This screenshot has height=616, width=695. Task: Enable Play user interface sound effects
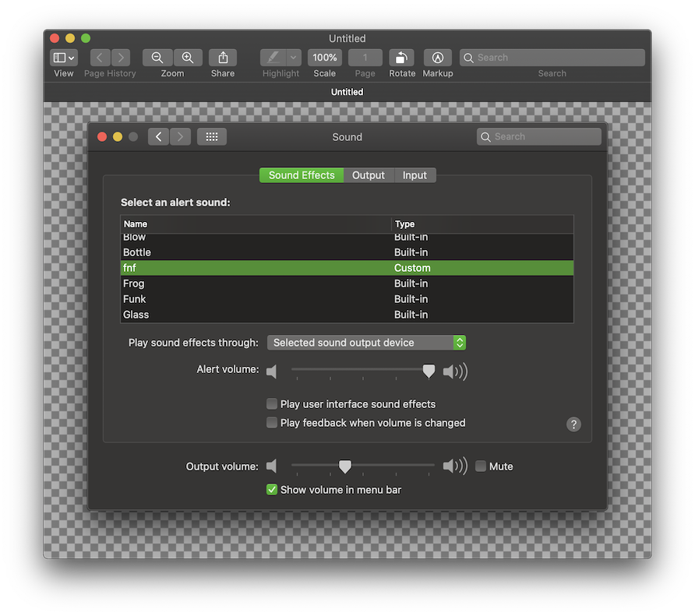(272, 404)
